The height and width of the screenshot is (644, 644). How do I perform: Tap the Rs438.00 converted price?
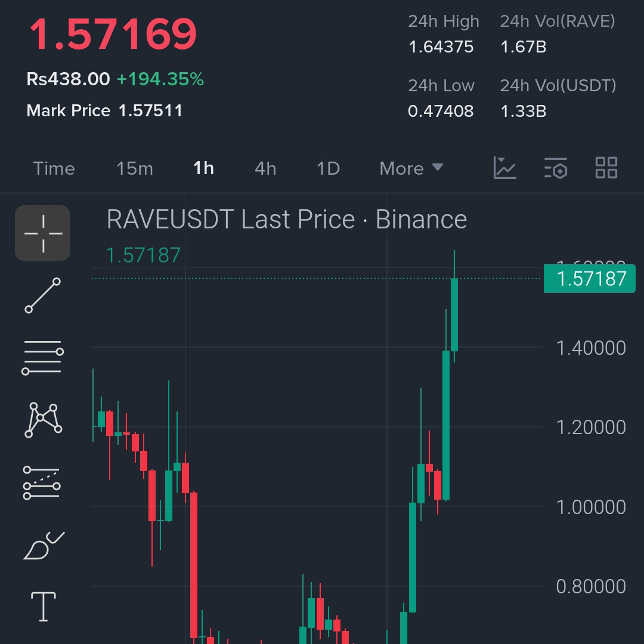68,79
